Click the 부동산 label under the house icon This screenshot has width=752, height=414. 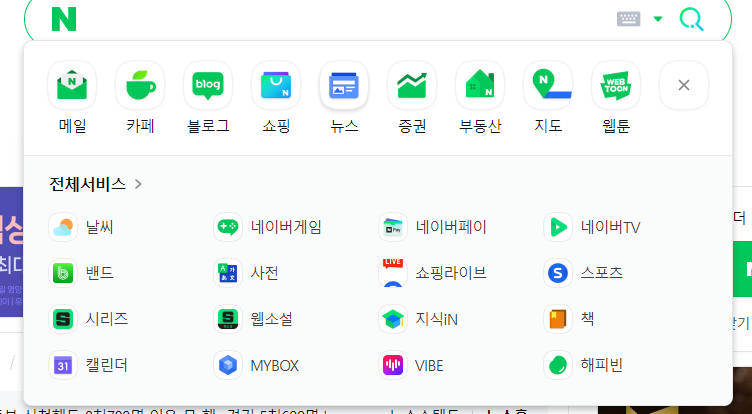click(480, 126)
